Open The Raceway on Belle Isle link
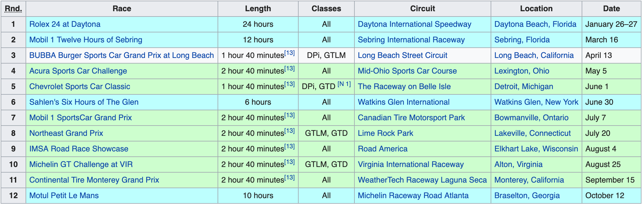This screenshot has width=644, height=205. click(x=404, y=87)
